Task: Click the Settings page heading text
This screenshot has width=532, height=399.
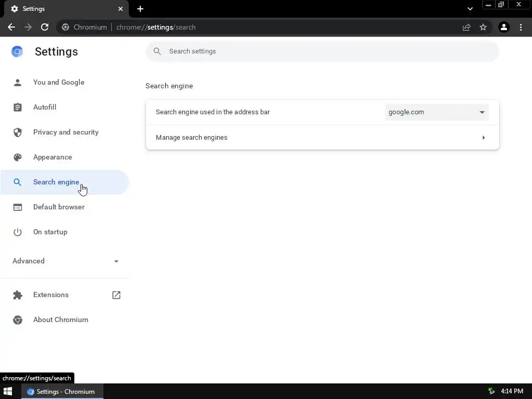Action: pyautogui.click(x=56, y=51)
